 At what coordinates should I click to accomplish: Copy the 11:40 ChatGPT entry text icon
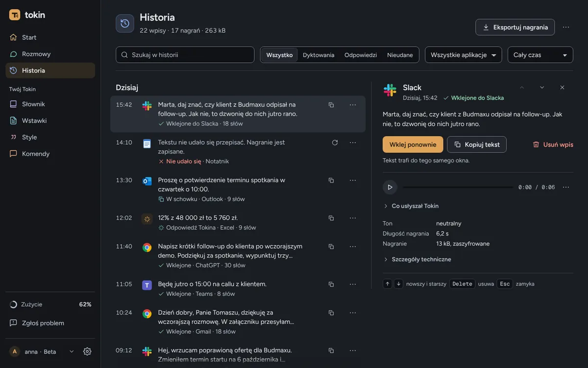(x=331, y=246)
